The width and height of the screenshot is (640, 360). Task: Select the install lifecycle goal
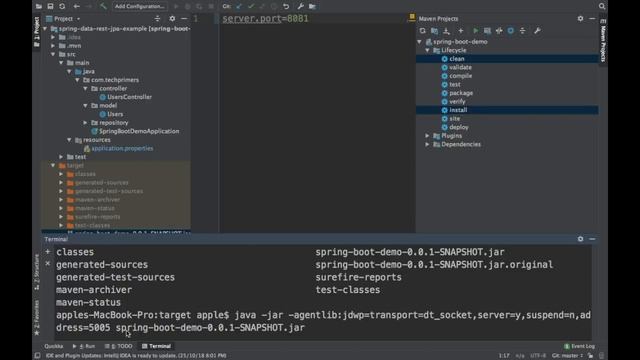pos(507,110)
